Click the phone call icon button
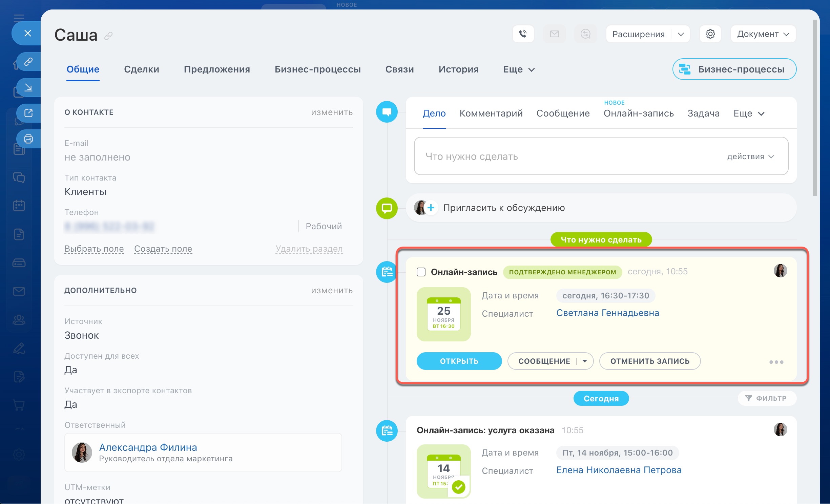 coord(523,34)
